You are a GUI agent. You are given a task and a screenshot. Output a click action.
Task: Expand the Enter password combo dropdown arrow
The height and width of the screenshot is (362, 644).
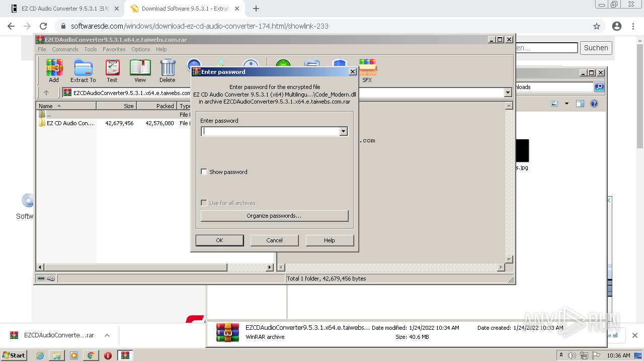tap(343, 132)
